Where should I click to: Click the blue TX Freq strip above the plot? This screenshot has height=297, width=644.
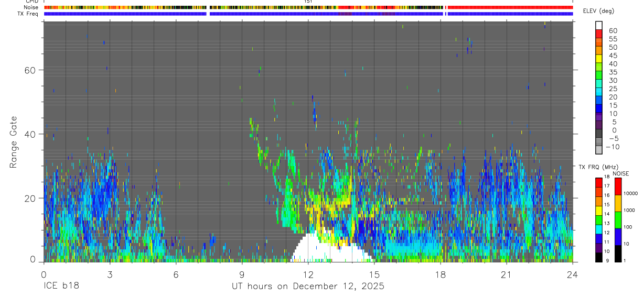pyautogui.click(x=308, y=14)
